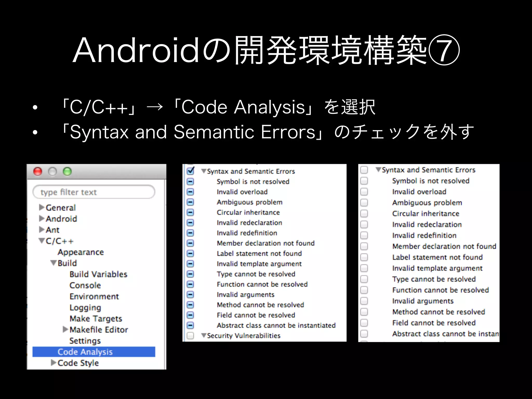Expand the General preferences node

coord(42,207)
